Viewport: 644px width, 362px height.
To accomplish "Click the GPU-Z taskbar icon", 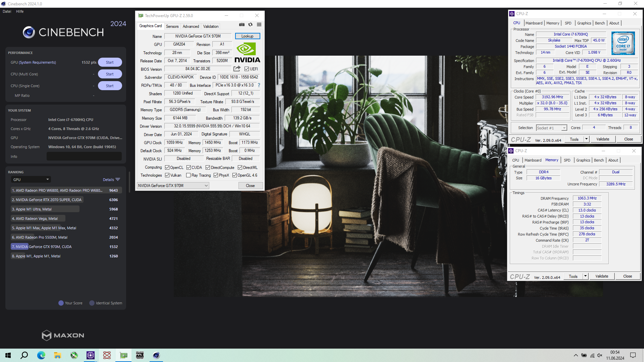I will [x=123, y=355].
